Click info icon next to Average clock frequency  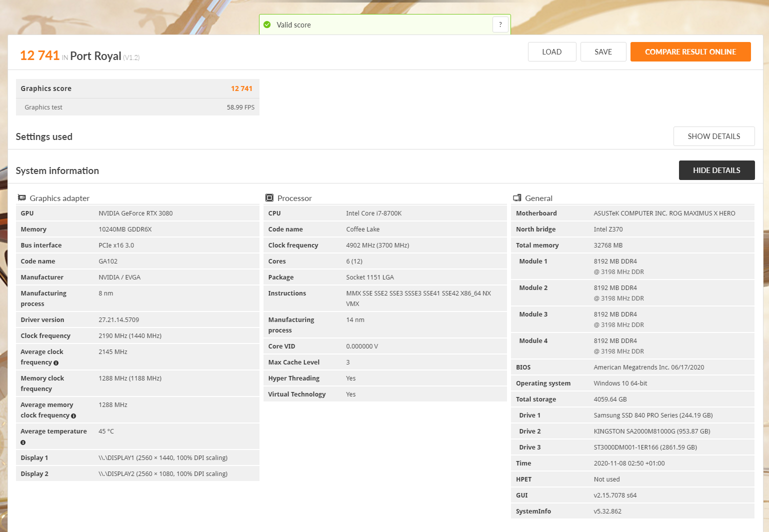[x=56, y=363]
